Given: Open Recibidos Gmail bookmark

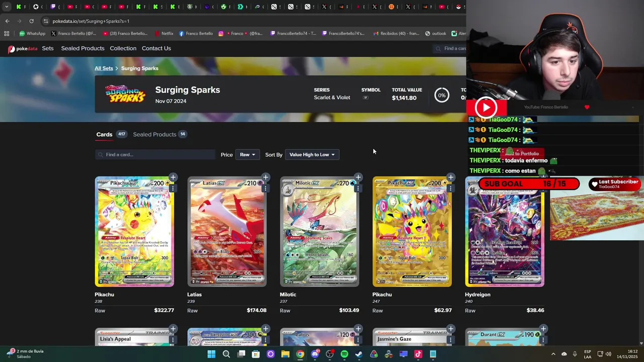Looking at the screenshot, I should click(x=396, y=34).
